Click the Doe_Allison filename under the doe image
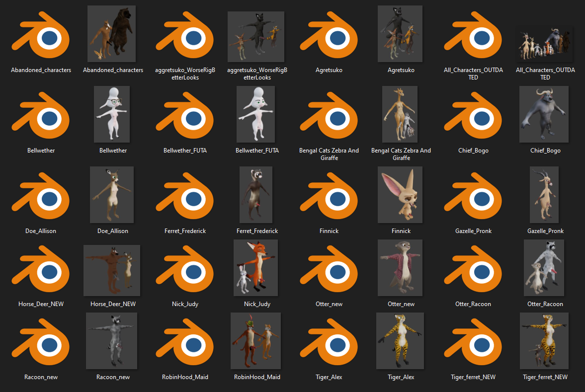 click(x=113, y=231)
